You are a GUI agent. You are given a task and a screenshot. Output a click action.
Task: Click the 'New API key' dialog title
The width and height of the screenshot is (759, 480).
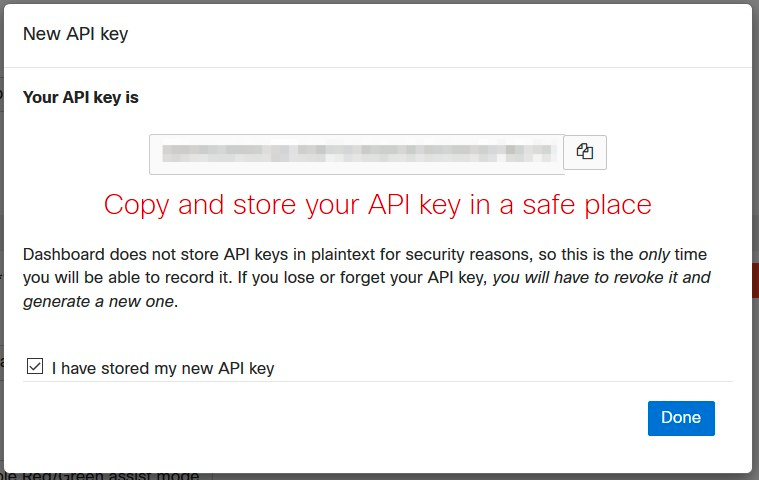(x=76, y=34)
